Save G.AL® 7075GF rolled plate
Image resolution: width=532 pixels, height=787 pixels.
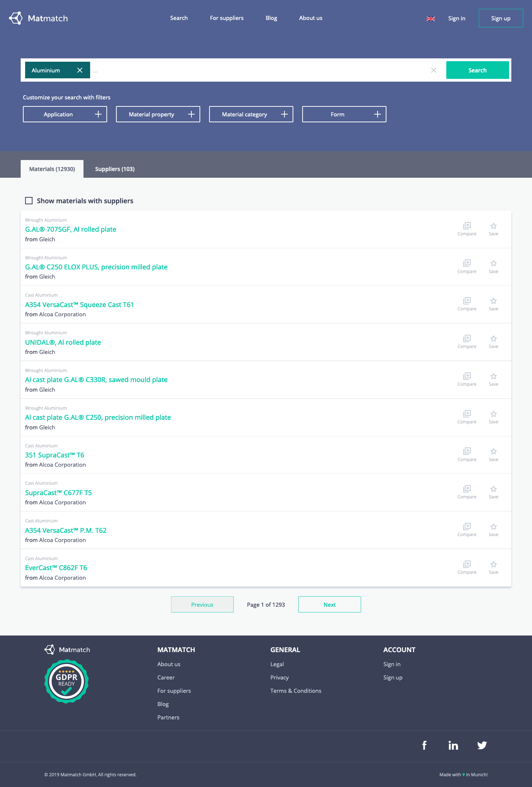tap(494, 229)
